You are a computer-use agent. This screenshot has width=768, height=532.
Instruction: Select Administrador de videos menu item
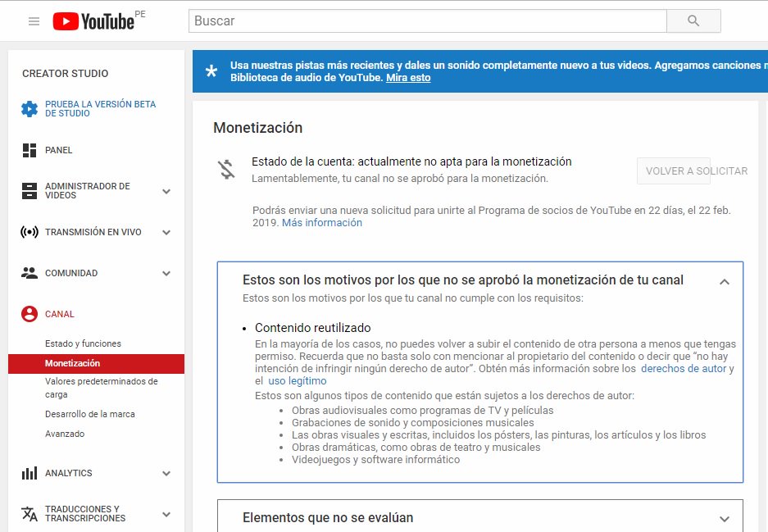point(88,190)
